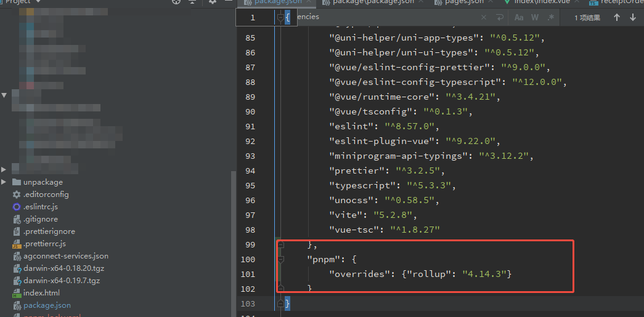
Task: Open Project panel settings gear
Action: (x=213, y=2)
